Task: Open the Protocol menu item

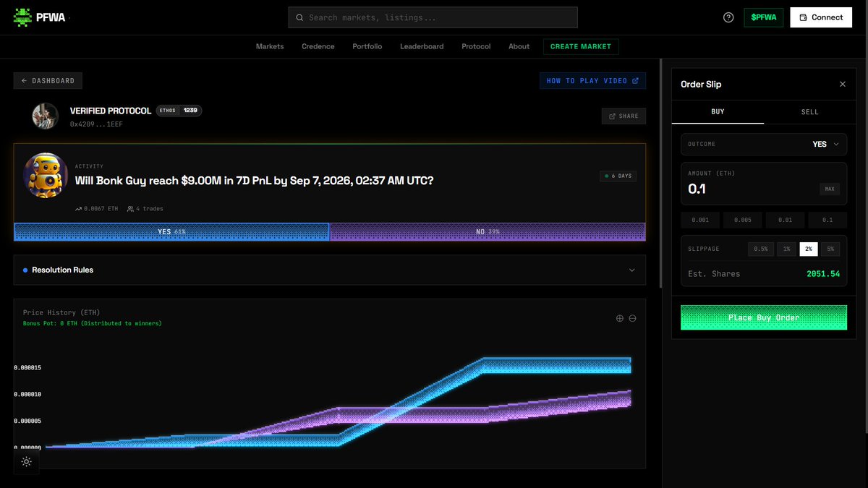Action: [x=476, y=46]
